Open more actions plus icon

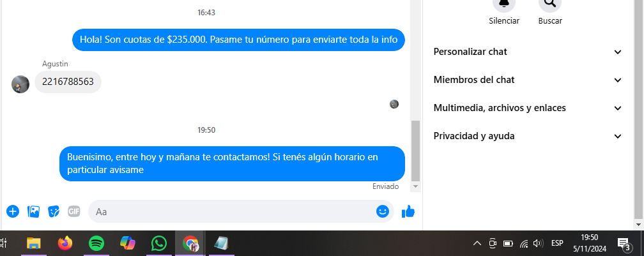click(13, 212)
